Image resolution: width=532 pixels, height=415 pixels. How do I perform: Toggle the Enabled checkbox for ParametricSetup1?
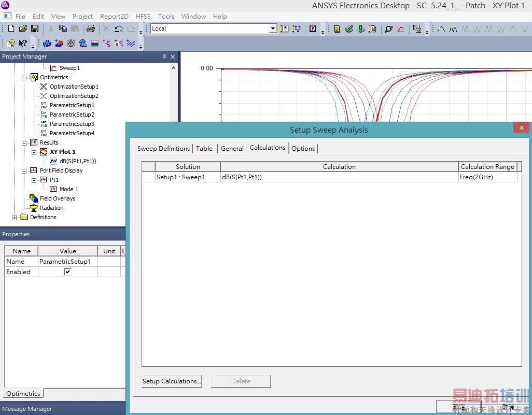(67, 271)
